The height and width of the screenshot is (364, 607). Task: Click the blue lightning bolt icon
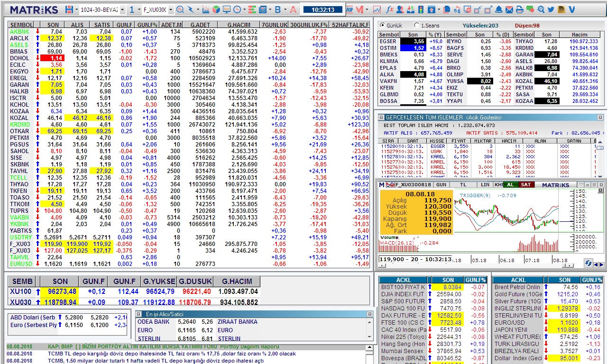tap(191, 9)
